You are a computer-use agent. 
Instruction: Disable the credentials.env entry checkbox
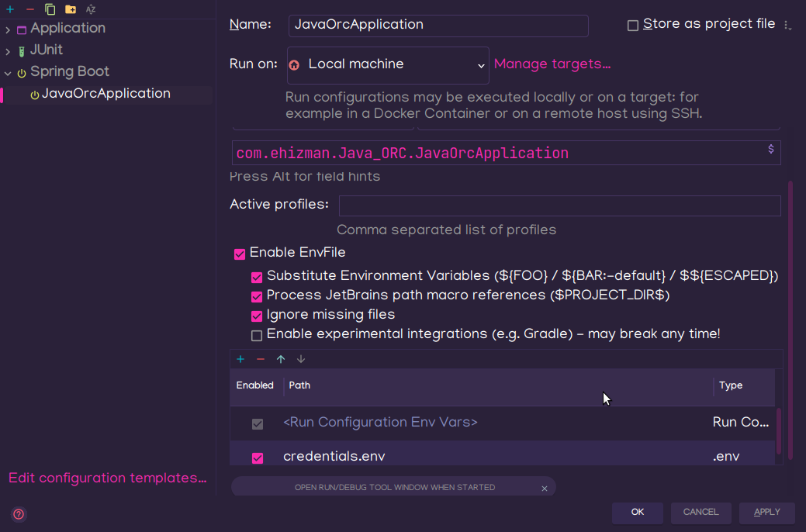pyautogui.click(x=258, y=458)
